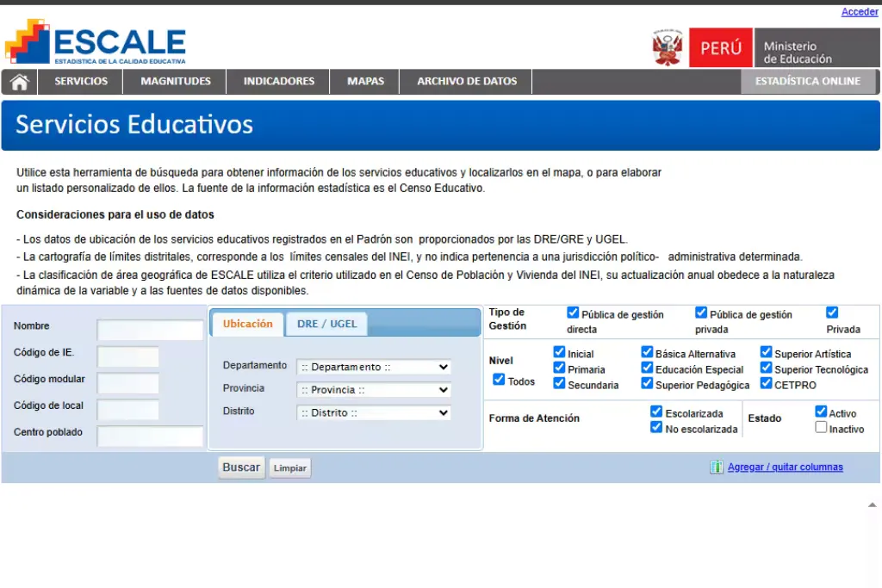Uncheck the Todos checkbox under Nivel
Screen dimensions: 882x588
pyautogui.click(x=500, y=380)
